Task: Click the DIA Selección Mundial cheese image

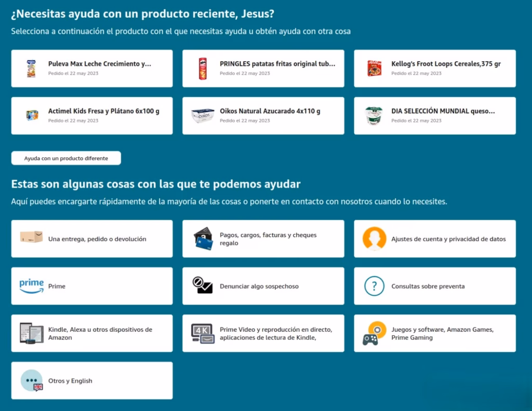Action: point(374,116)
